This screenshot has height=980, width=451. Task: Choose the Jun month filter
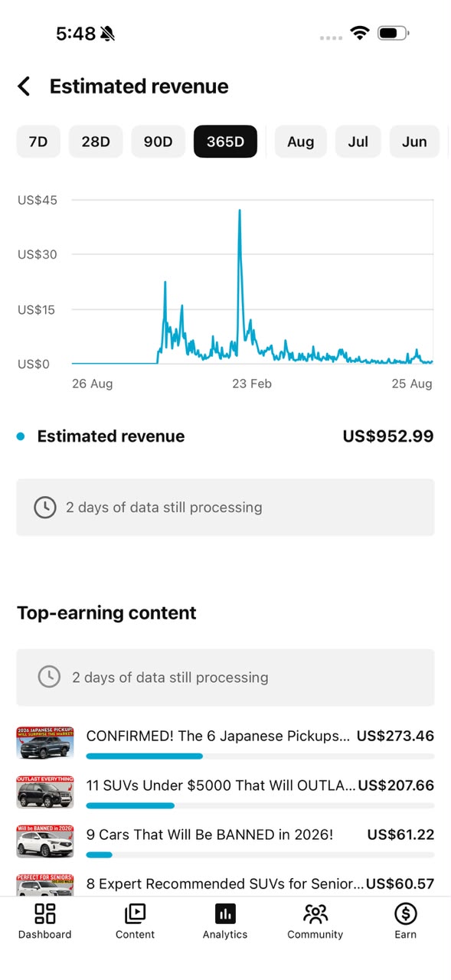[414, 142]
